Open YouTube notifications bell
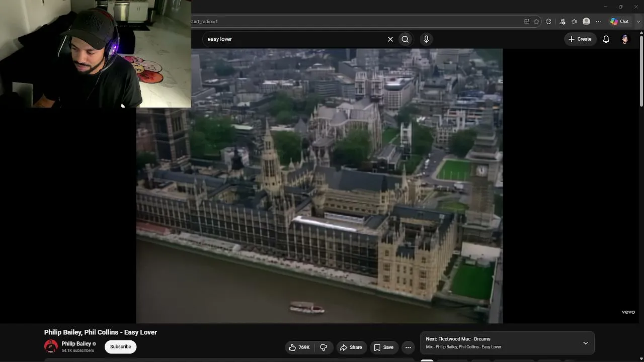The height and width of the screenshot is (362, 644). tap(606, 39)
